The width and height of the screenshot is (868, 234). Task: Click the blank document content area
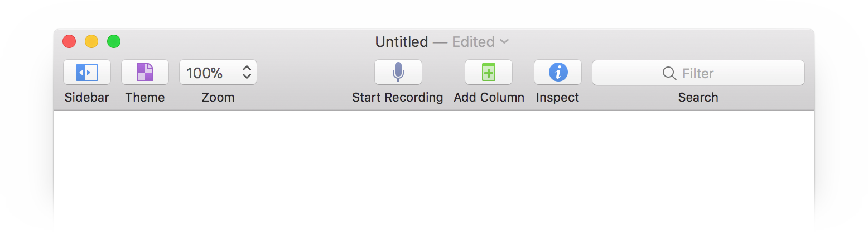(433, 173)
